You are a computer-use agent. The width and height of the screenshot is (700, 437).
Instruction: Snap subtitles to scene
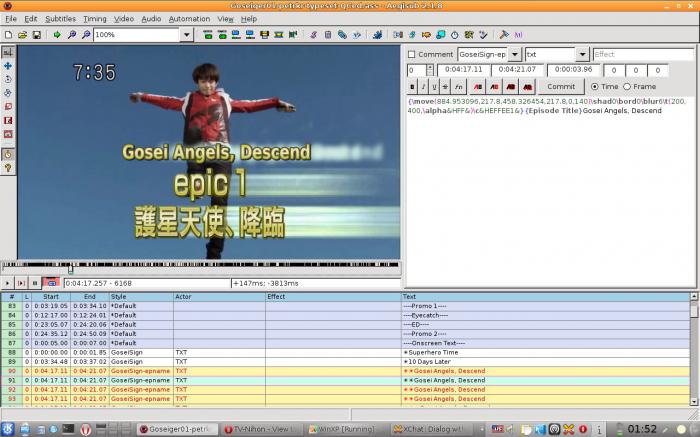coord(279,34)
